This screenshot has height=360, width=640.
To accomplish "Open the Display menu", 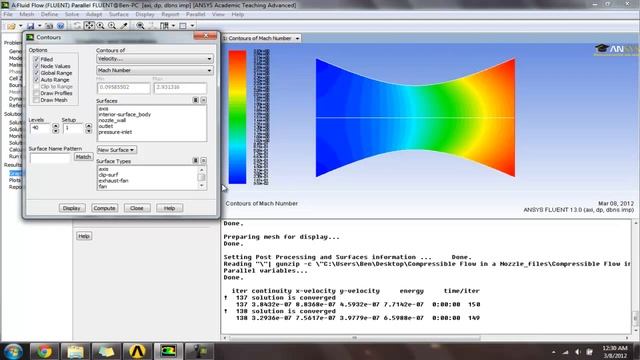I will [x=145, y=14].
